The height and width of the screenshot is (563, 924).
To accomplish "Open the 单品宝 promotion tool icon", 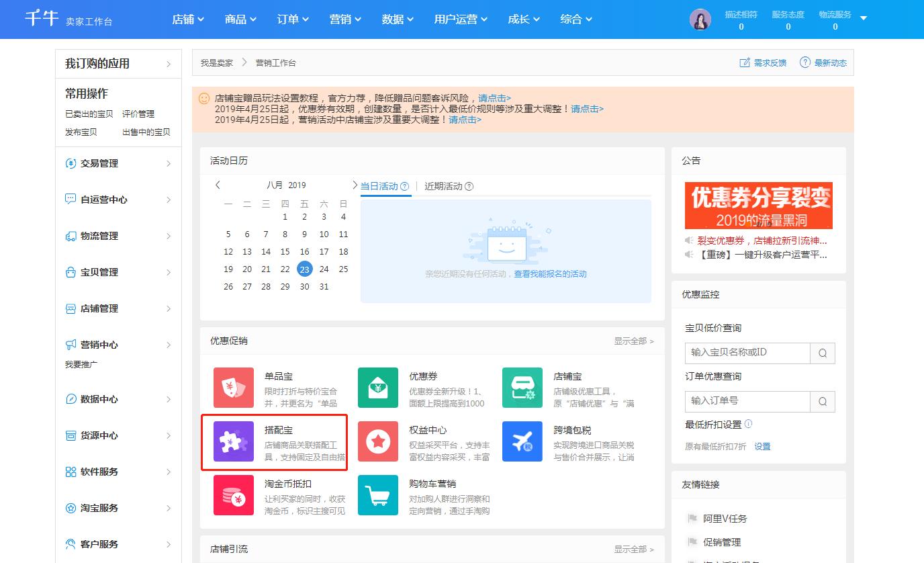I will pos(233,388).
